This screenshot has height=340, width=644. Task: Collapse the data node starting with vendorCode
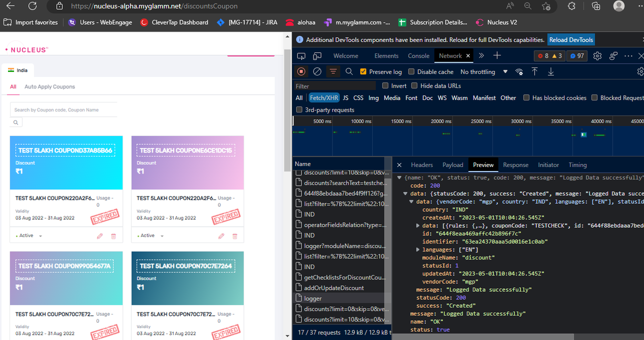point(412,202)
